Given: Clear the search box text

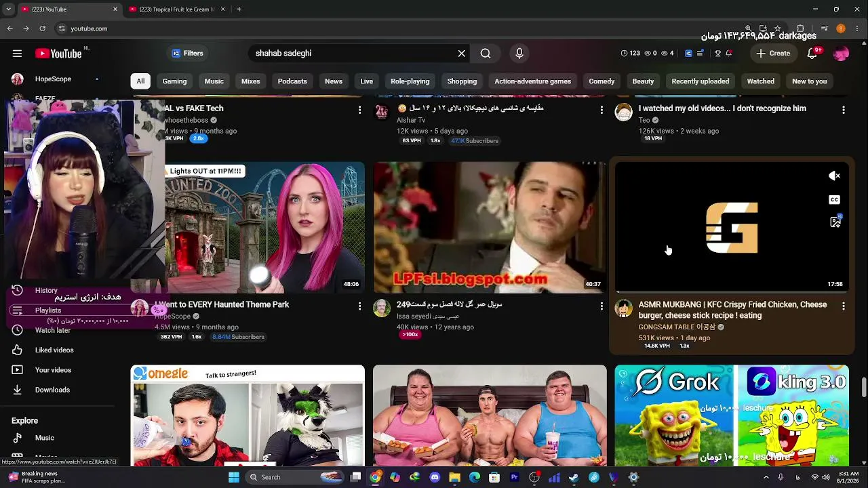Looking at the screenshot, I should point(462,54).
